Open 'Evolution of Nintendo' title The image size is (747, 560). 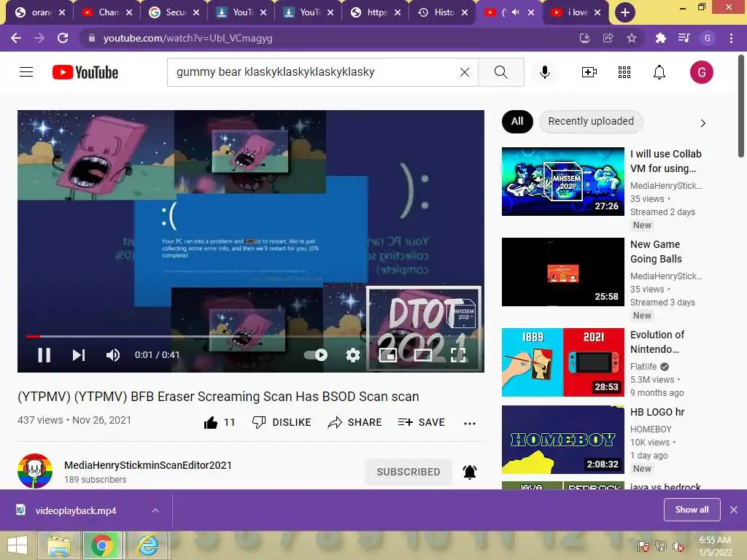click(657, 342)
